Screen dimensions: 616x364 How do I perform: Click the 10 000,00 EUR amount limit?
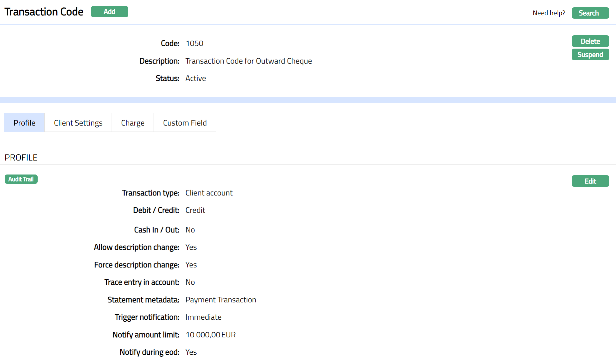[211, 335]
